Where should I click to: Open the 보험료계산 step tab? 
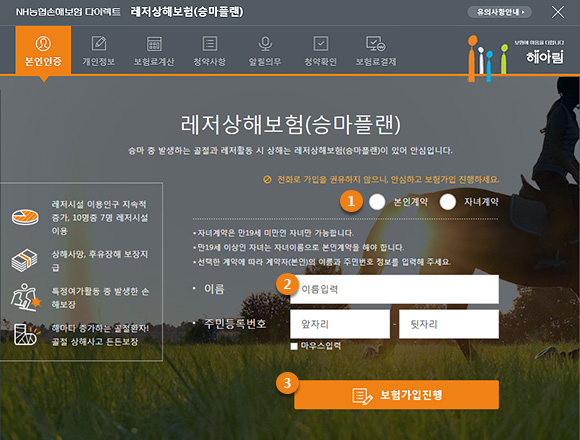tap(154, 51)
